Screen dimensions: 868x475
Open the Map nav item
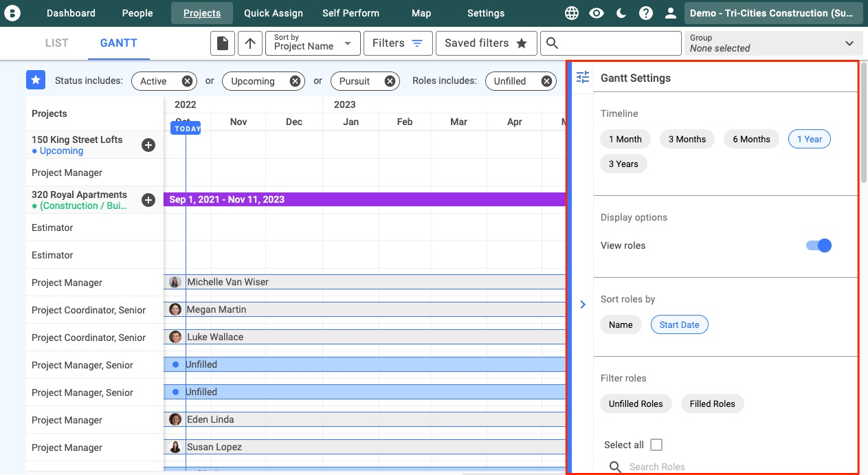click(421, 13)
